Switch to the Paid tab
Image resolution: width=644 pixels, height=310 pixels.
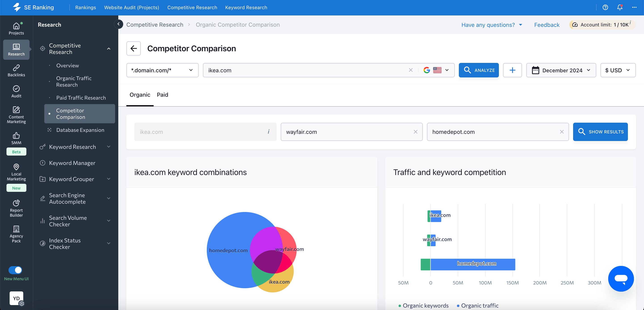click(x=162, y=95)
